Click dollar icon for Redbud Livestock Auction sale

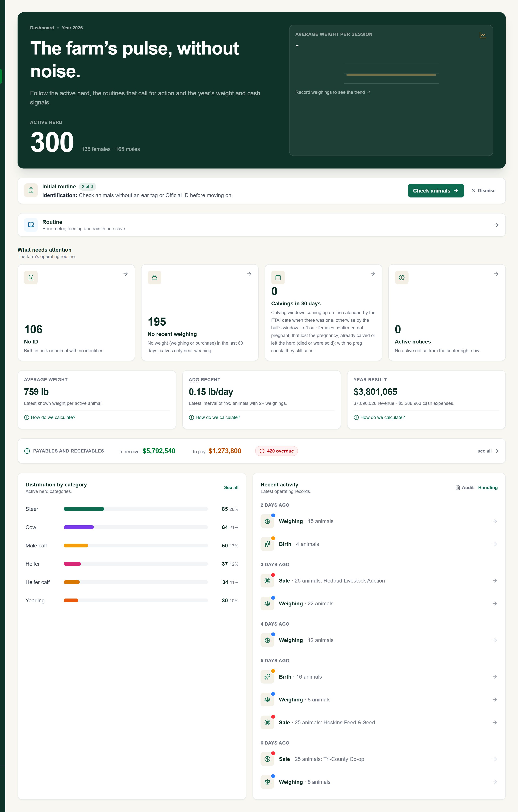267,581
